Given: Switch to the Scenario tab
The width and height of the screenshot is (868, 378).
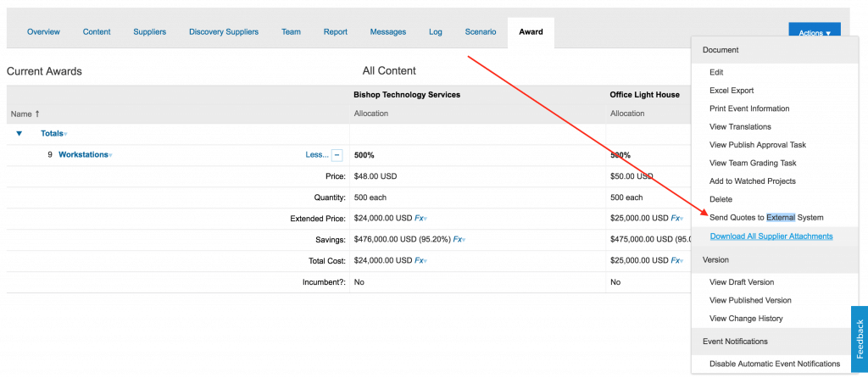Looking at the screenshot, I should [481, 31].
